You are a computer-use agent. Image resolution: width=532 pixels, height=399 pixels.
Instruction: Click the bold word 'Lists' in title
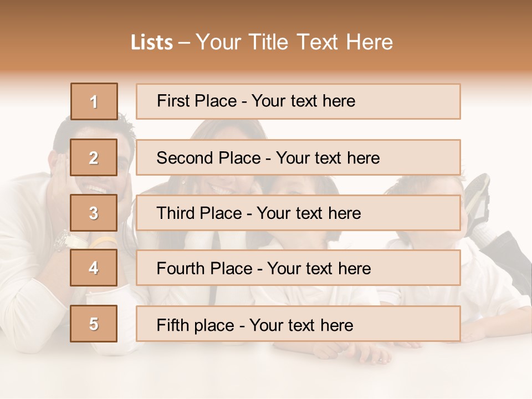tap(152, 43)
